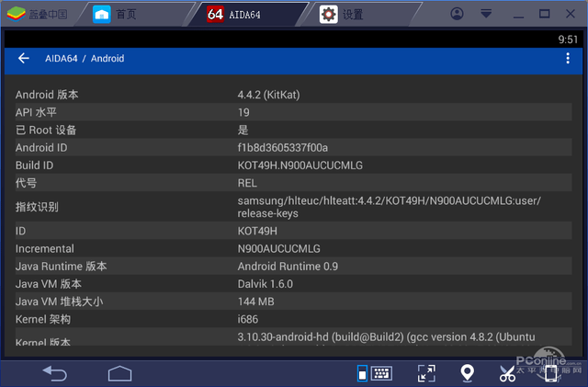Select the API 水平 row label
Viewport: 588px width, 387px height.
[x=36, y=112]
